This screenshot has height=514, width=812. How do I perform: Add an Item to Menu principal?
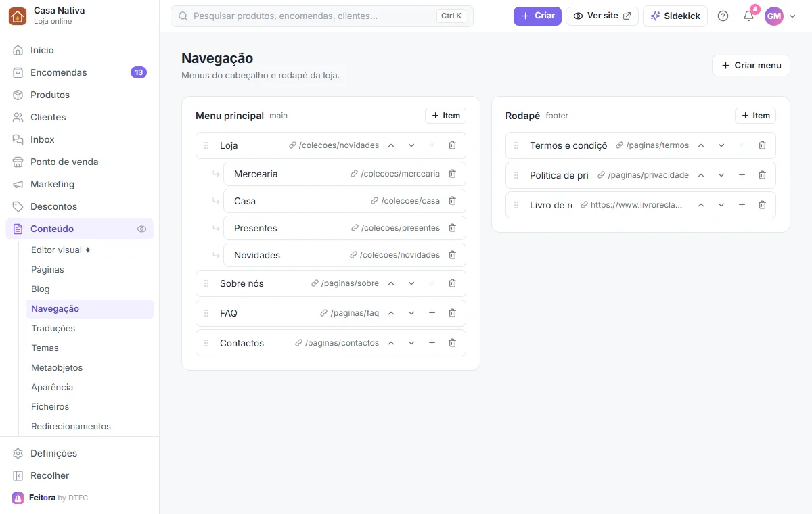[x=445, y=116]
